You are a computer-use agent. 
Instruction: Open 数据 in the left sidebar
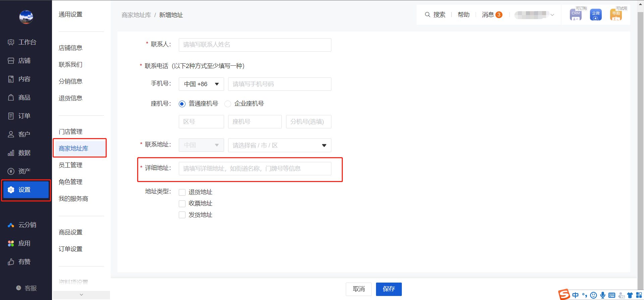(19, 153)
